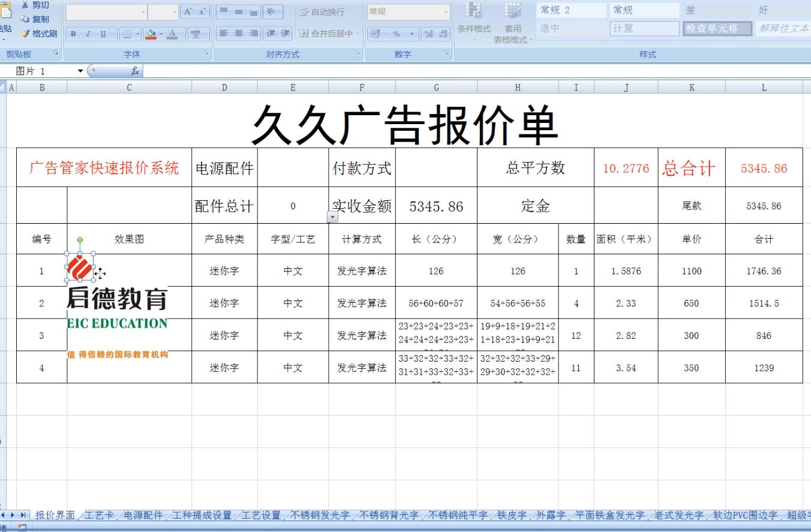Open the 电源配件 sheet tab
Viewport: 811px width, 532px height.
point(143,515)
